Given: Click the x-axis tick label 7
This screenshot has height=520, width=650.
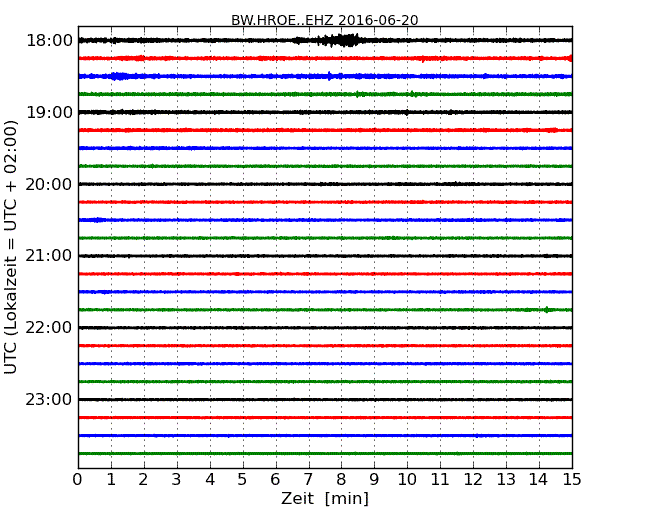Looking at the screenshot, I should pyautogui.click(x=308, y=480).
